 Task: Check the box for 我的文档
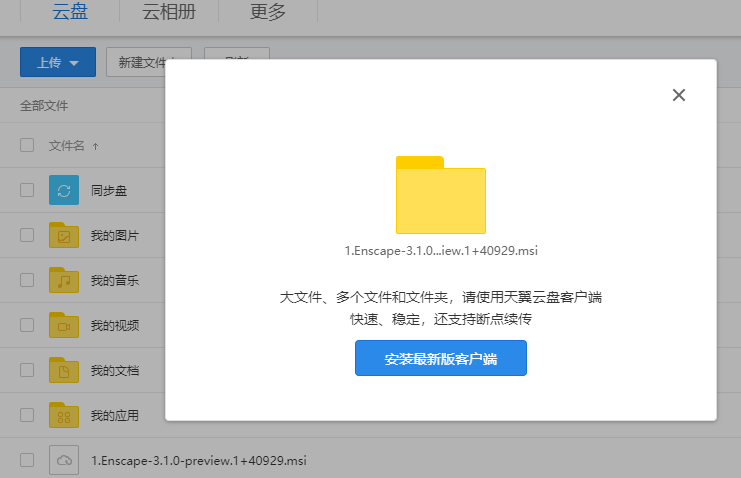pyautogui.click(x=27, y=370)
